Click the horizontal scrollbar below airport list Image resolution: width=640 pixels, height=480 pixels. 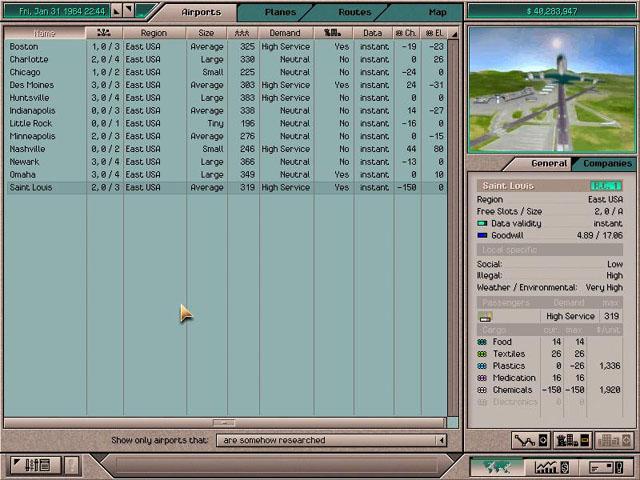click(225, 423)
